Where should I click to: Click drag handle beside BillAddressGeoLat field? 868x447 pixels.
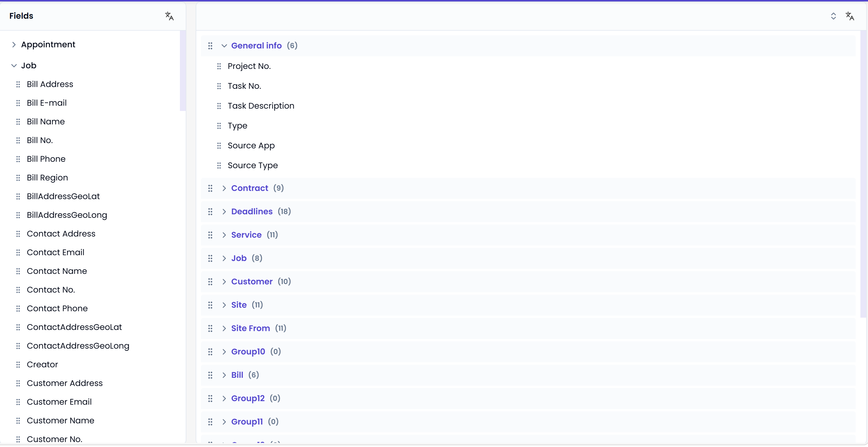tap(18, 196)
